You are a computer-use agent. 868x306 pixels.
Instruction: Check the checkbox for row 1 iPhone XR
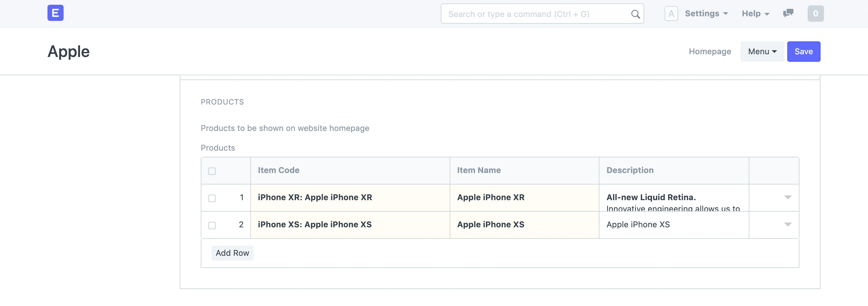(212, 198)
